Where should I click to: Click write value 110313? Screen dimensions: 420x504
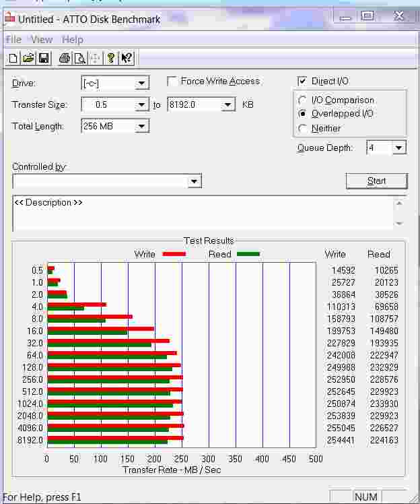pyautogui.click(x=341, y=307)
